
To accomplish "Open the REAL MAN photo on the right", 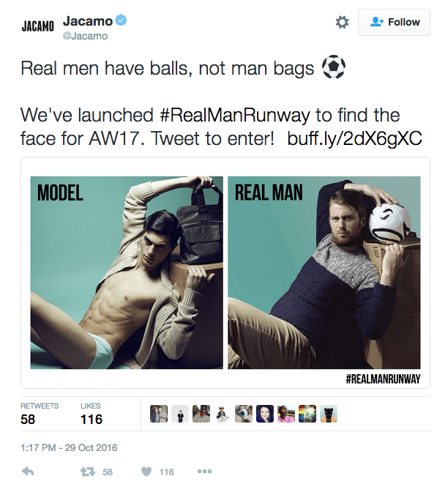I will tap(324, 272).
